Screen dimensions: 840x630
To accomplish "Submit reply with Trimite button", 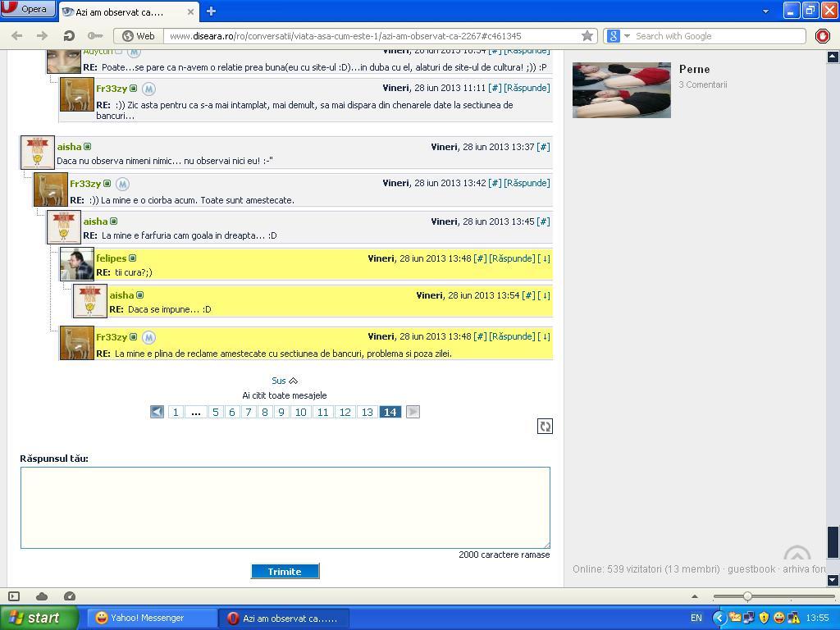I will (x=285, y=572).
